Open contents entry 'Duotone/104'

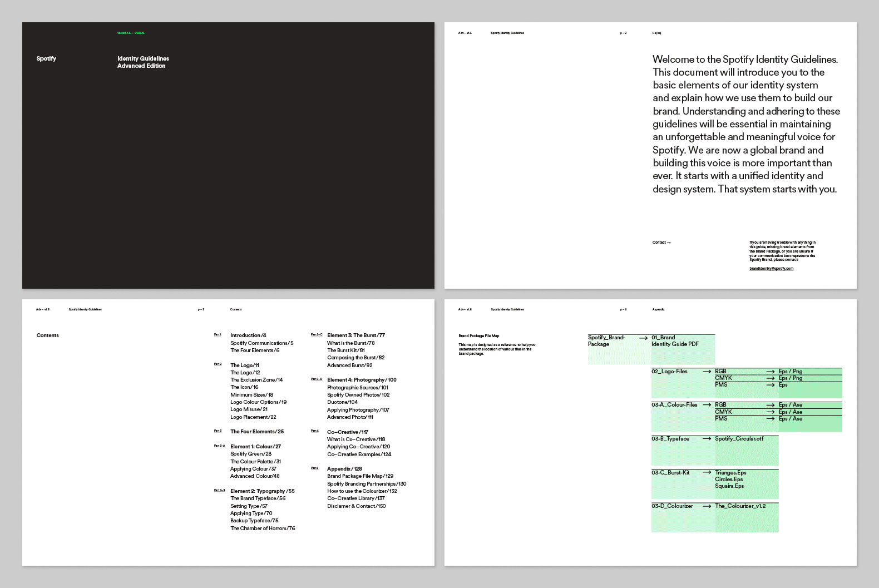[343, 402]
